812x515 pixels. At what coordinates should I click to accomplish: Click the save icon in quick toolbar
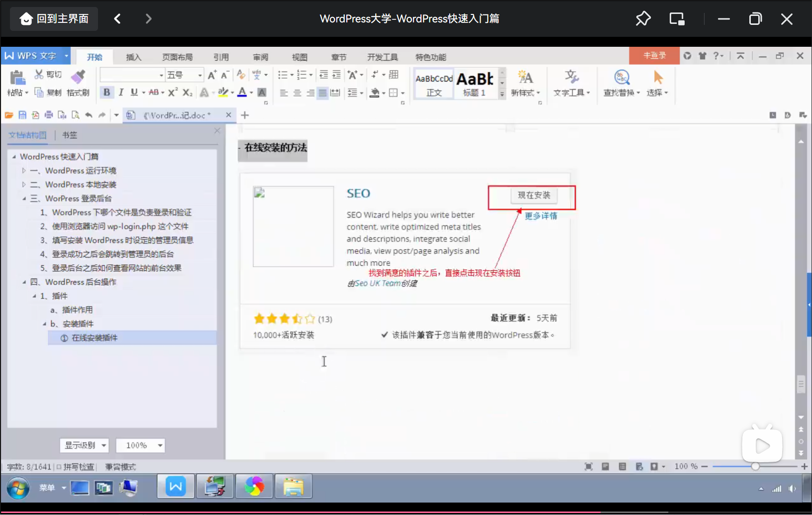point(22,115)
